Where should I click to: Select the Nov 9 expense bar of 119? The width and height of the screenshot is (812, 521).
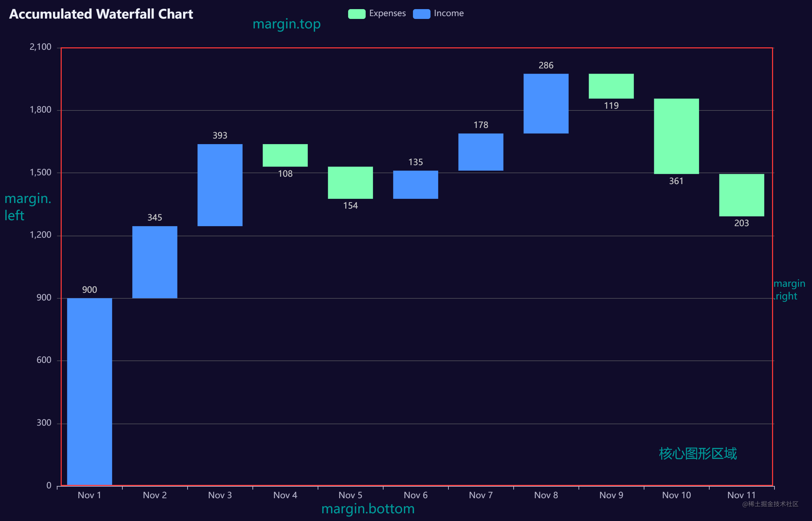point(611,86)
